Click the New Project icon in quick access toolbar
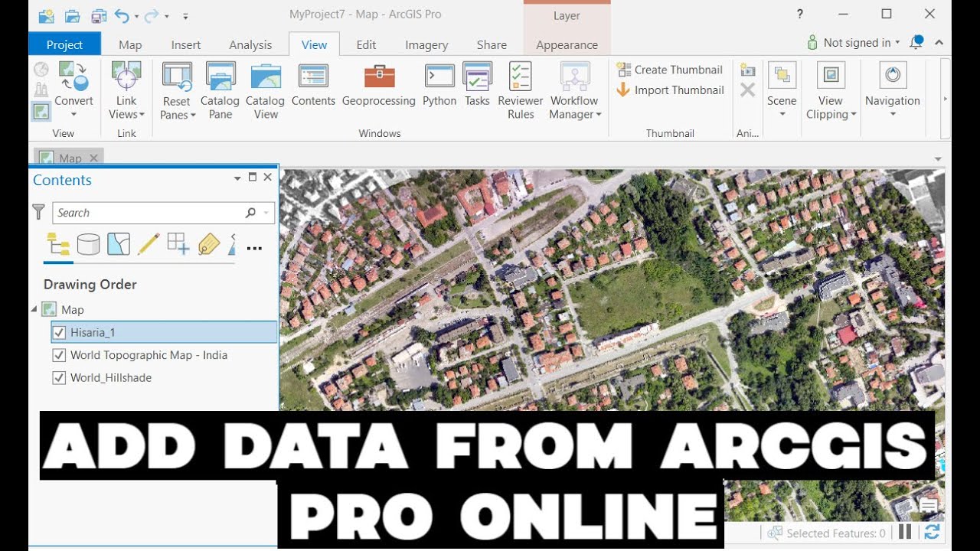This screenshot has width=980, height=551. pyautogui.click(x=46, y=15)
